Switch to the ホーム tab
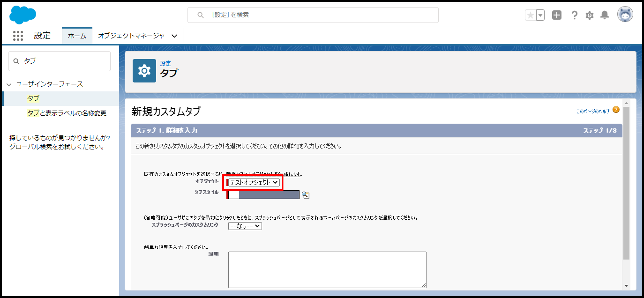The image size is (644, 298). (77, 36)
